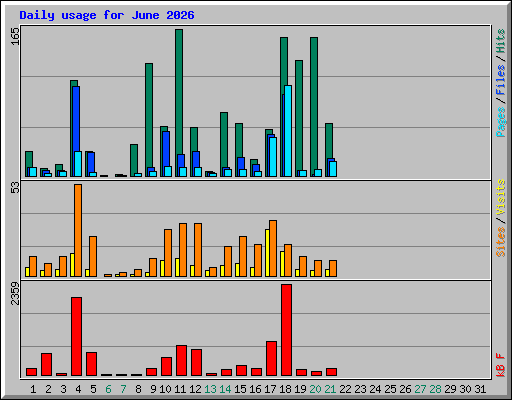Click the blue files bar for day 10

pyautogui.click(x=166, y=149)
